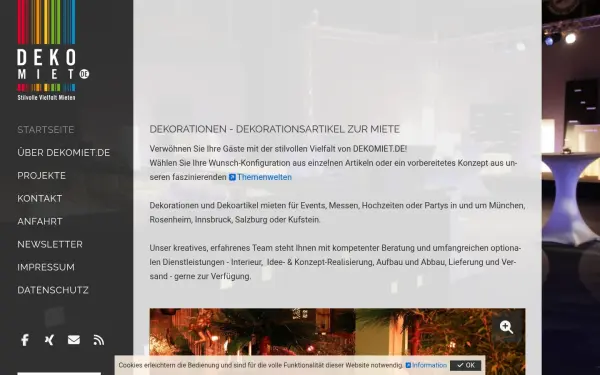This screenshot has height=375, width=600.
Task: Go to Startseite menu item
Action: [x=46, y=130]
